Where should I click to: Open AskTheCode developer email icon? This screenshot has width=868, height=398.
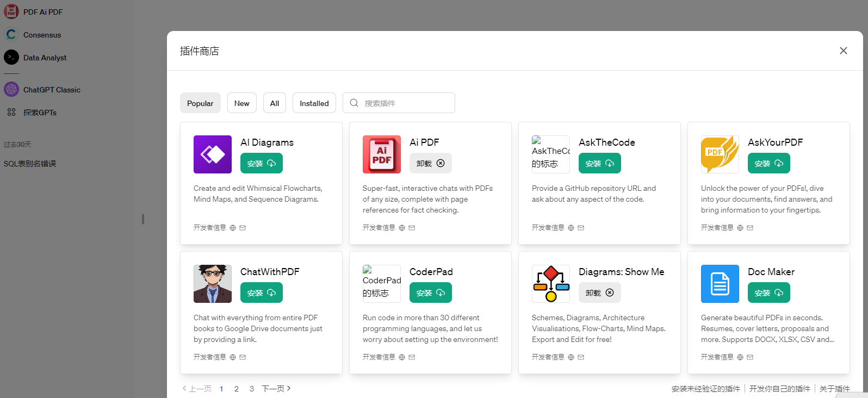(581, 228)
